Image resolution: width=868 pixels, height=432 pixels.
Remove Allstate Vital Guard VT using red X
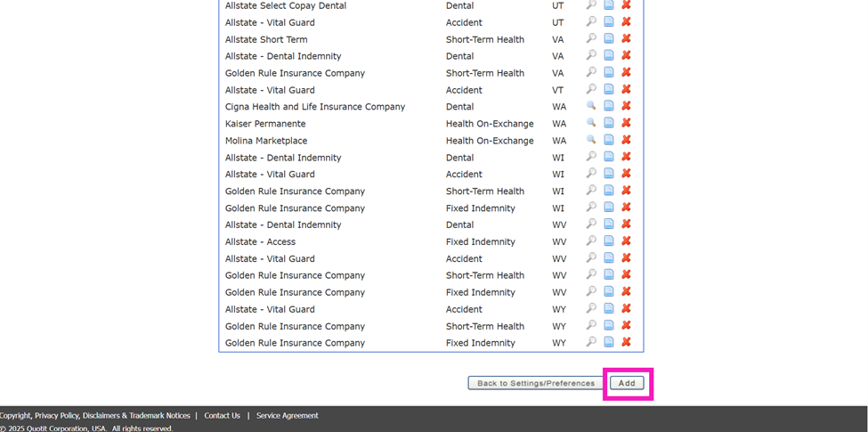click(626, 89)
